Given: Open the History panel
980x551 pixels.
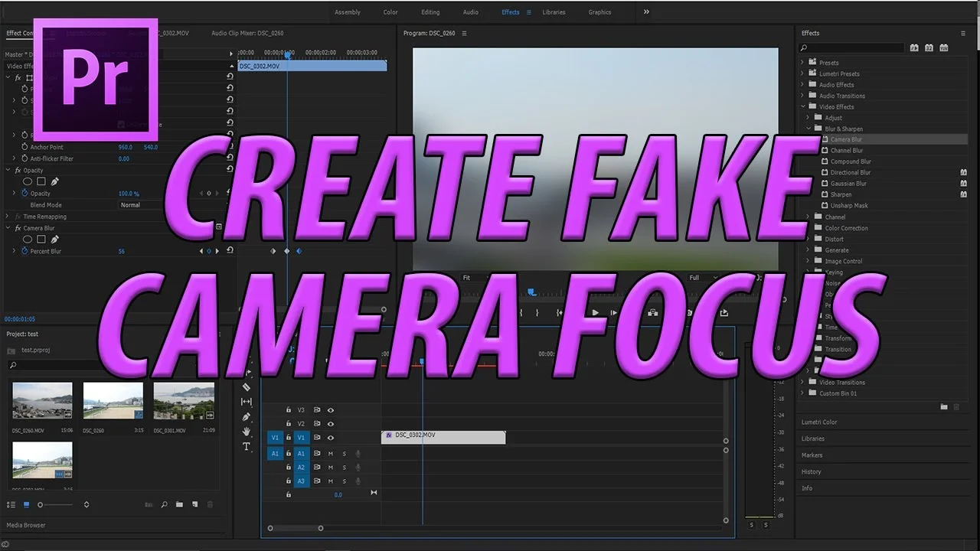Looking at the screenshot, I should [x=811, y=471].
